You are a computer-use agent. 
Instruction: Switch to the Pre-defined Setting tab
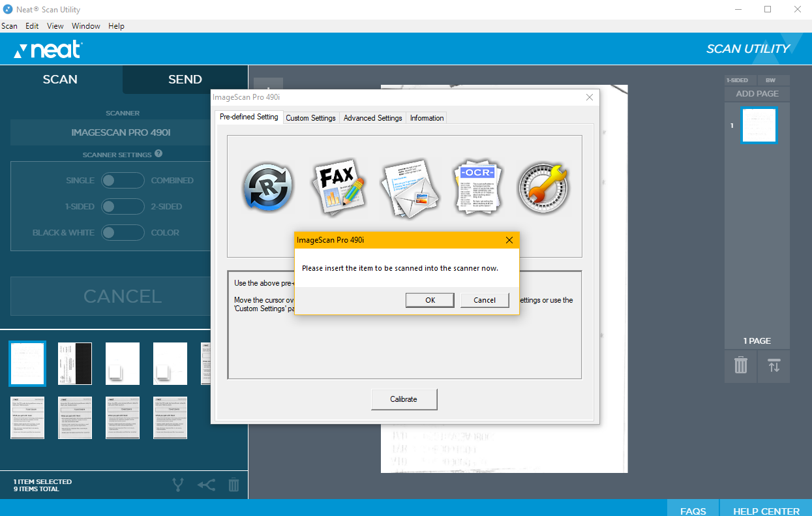tap(248, 117)
